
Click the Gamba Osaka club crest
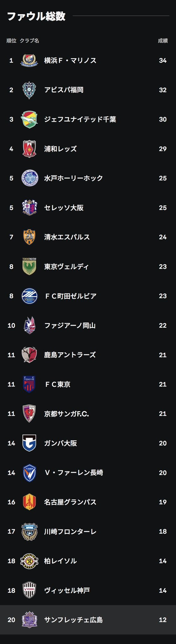(29, 443)
